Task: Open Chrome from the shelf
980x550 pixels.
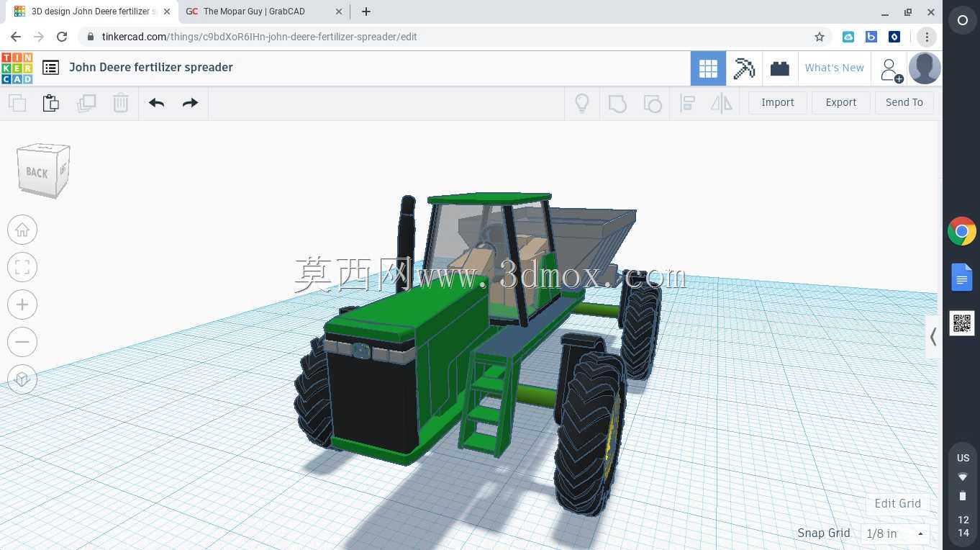Action: (962, 231)
